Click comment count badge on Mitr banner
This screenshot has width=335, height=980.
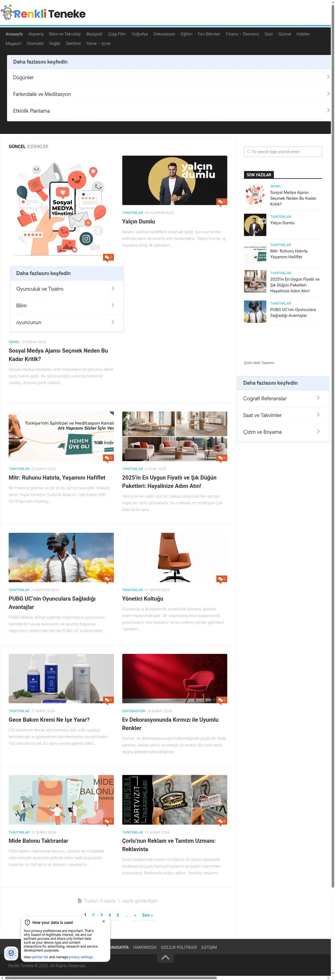click(108, 458)
